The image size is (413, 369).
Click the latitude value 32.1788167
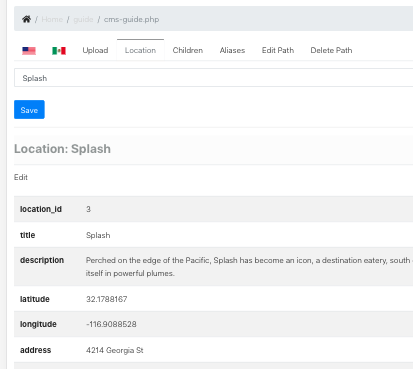coord(106,299)
